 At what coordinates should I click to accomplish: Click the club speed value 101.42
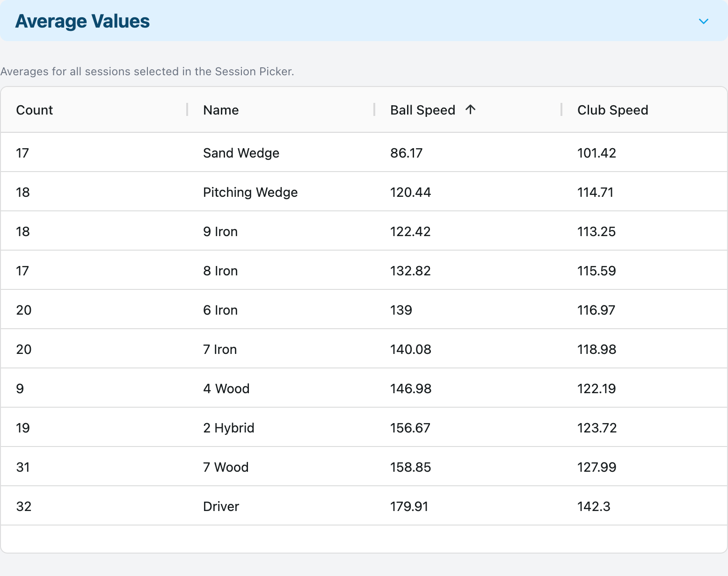pyautogui.click(x=597, y=153)
